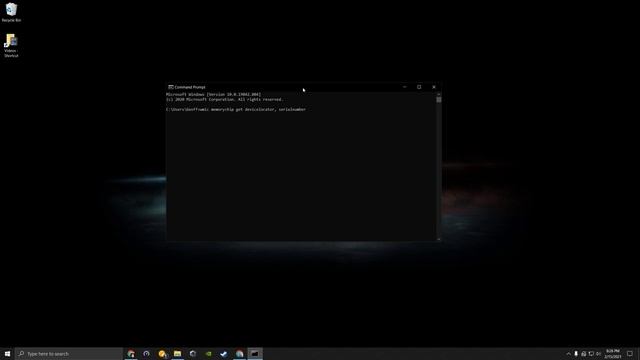Click the Command Prompt scrollbar thumb

439,100
